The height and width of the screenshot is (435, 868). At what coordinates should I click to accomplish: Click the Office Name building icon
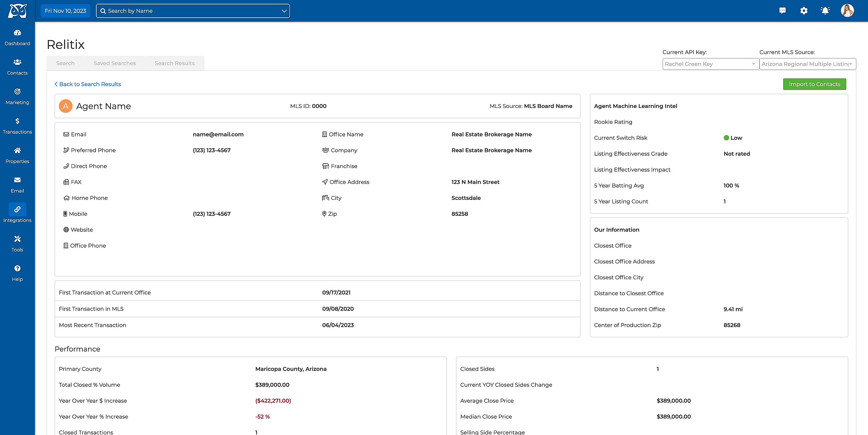click(324, 134)
